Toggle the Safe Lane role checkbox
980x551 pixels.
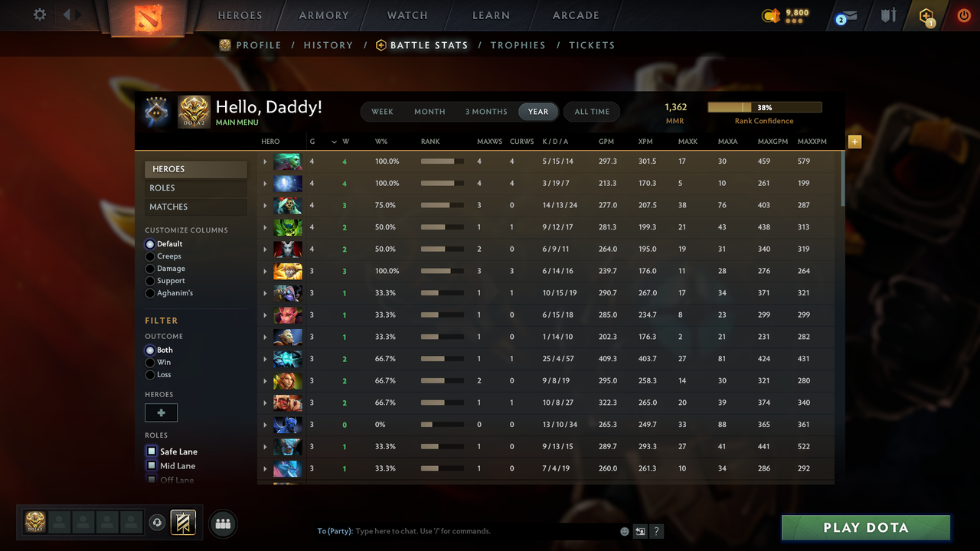[152, 452]
